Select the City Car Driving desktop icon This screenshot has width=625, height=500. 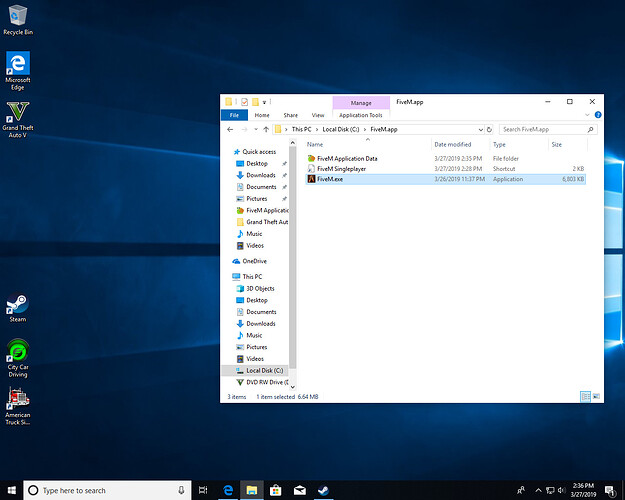pyautogui.click(x=17, y=352)
